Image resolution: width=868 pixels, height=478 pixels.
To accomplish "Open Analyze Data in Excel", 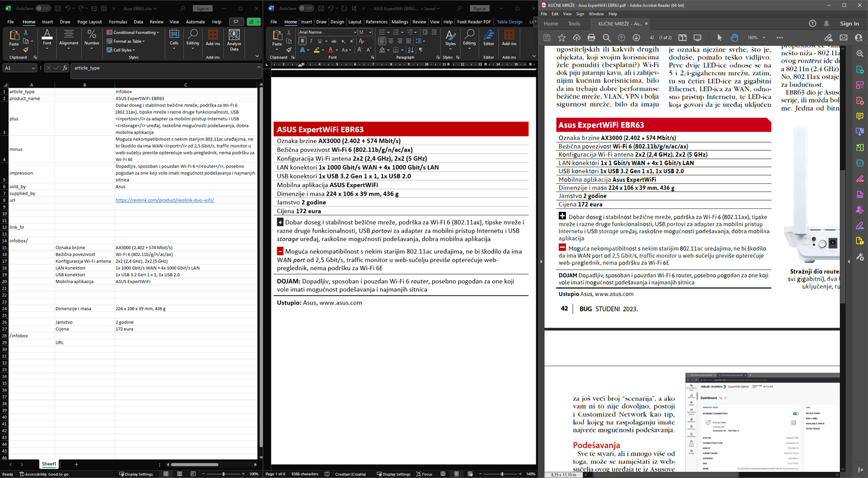I will pos(234,41).
